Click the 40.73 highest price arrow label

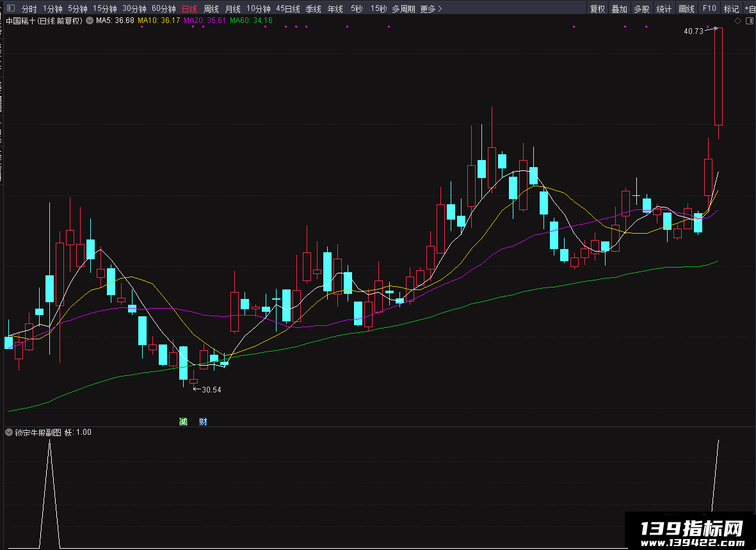click(x=700, y=31)
